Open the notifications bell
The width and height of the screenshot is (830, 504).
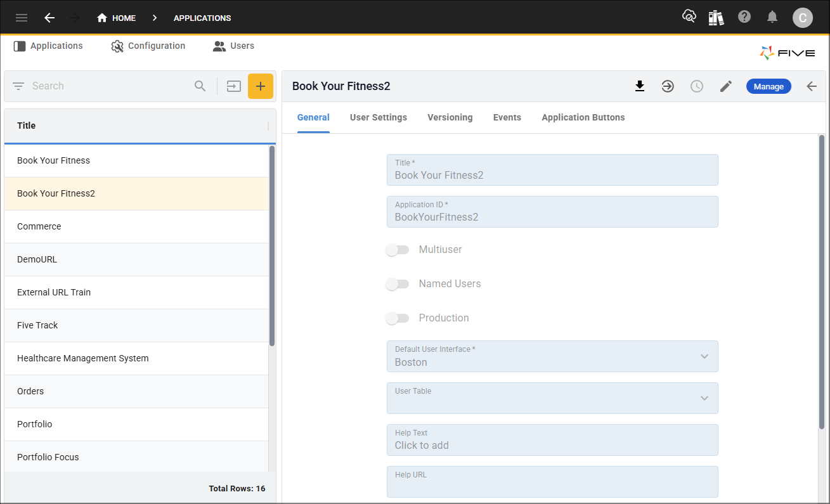click(x=772, y=17)
